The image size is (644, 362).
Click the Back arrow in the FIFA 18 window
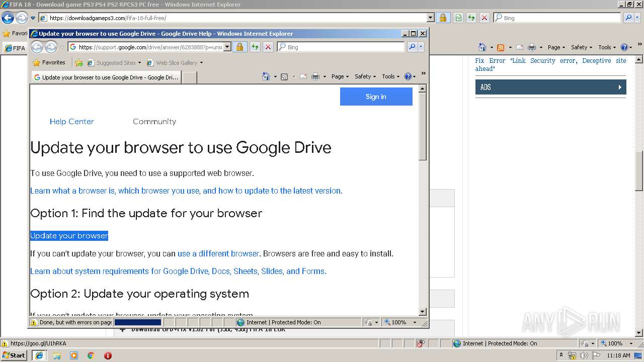8,18
